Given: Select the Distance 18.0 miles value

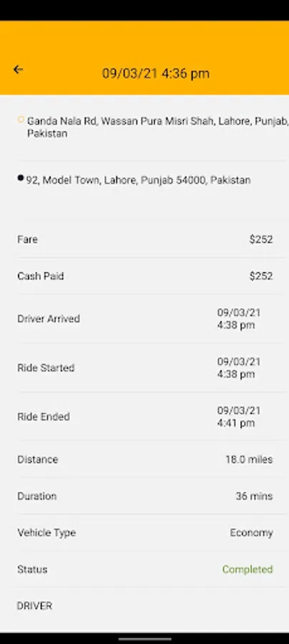Looking at the screenshot, I should [249, 459].
